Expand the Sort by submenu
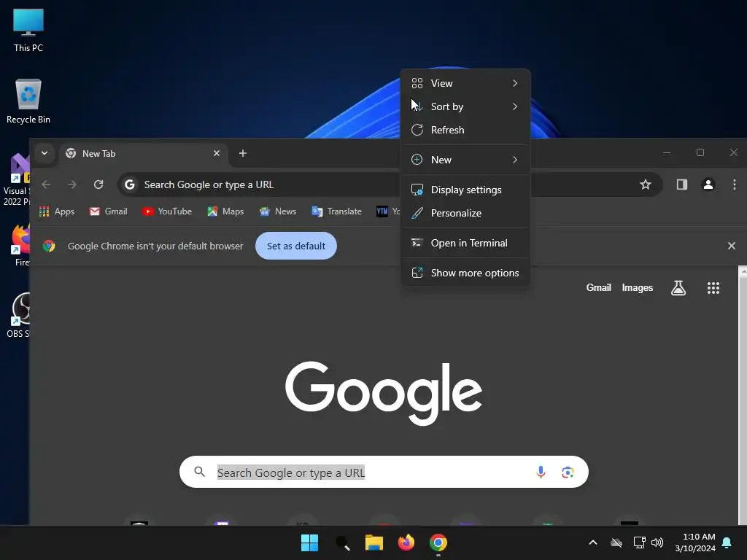 click(465, 106)
